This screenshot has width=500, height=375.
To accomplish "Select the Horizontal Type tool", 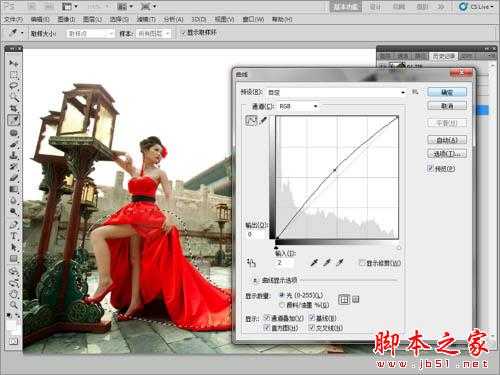I will click(14, 236).
